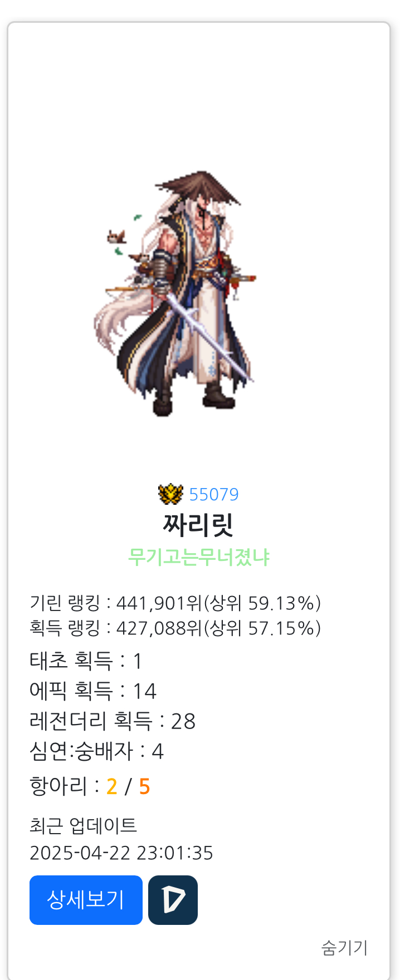This screenshot has height=980, width=400.
Task: Click the 태초 획득 : 1 stat
Action: (86, 661)
